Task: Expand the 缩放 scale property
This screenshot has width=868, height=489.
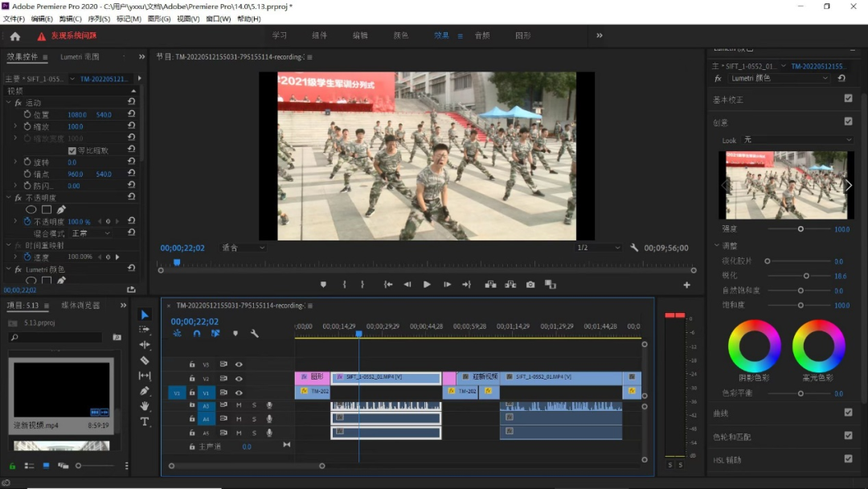Action: coord(15,127)
